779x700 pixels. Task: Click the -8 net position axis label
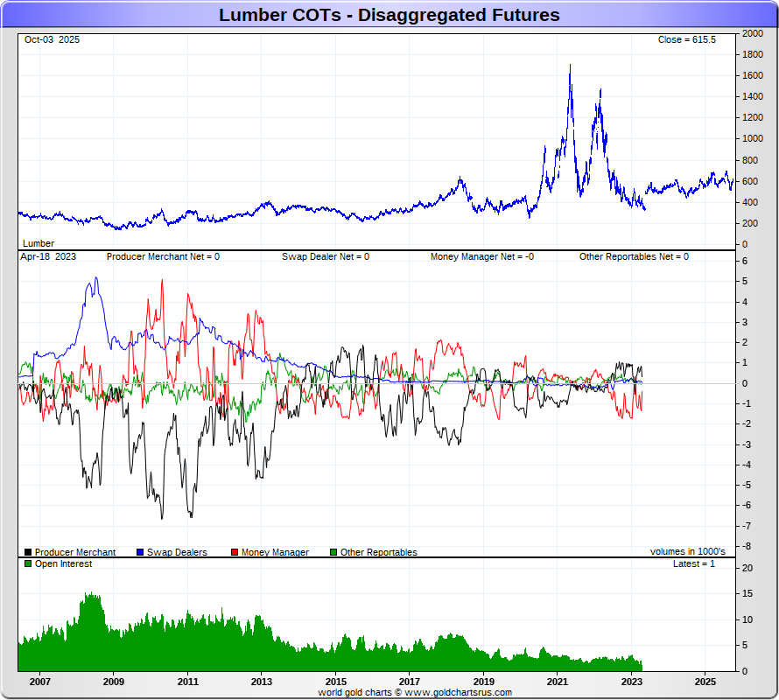point(745,546)
